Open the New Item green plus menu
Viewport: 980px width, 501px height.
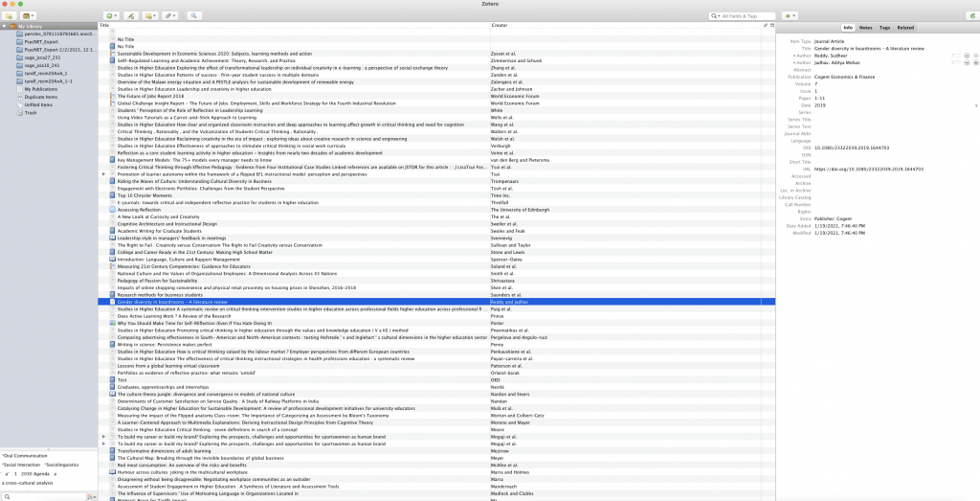(111, 16)
